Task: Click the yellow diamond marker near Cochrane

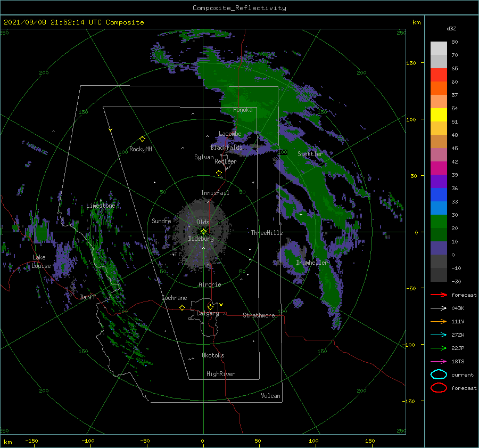Action: pyautogui.click(x=182, y=307)
